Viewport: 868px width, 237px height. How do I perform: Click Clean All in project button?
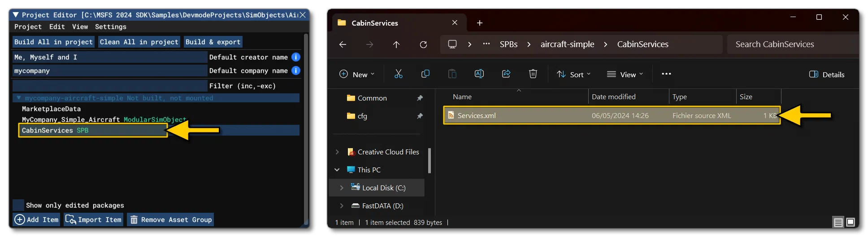(139, 42)
